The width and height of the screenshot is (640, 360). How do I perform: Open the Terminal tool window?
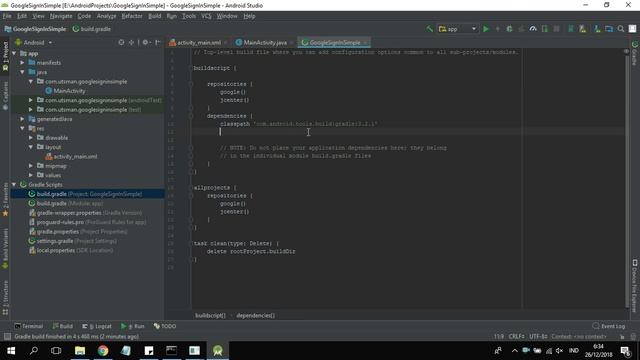pyautogui.click(x=29, y=326)
